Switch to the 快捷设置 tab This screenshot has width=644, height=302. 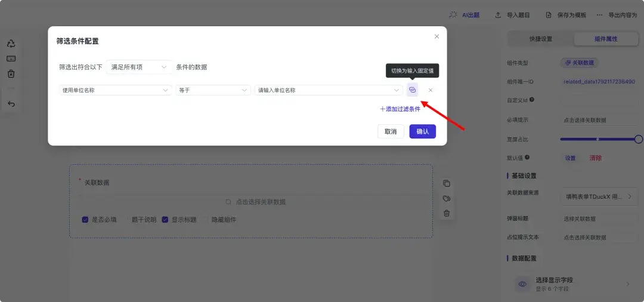[x=541, y=39]
